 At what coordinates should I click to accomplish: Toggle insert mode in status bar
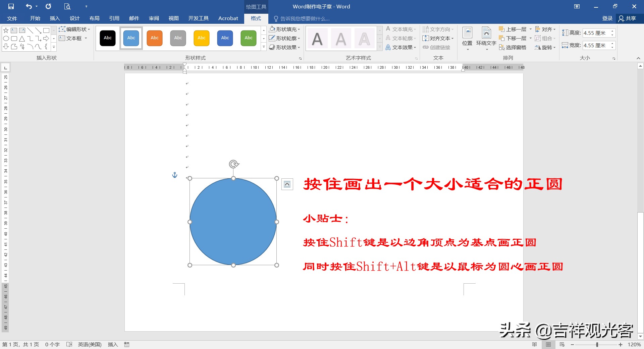113,344
